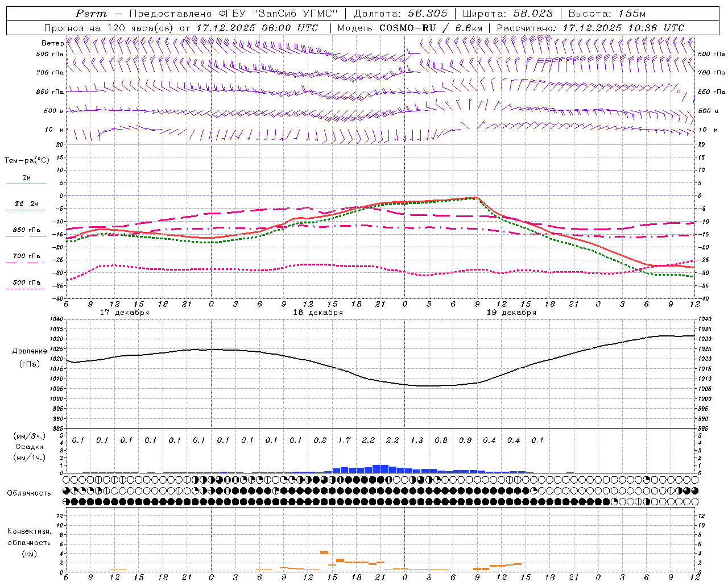Click "850 гПа" in the temperature legend
This screenshot has height=582, width=728.
[26, 230]
